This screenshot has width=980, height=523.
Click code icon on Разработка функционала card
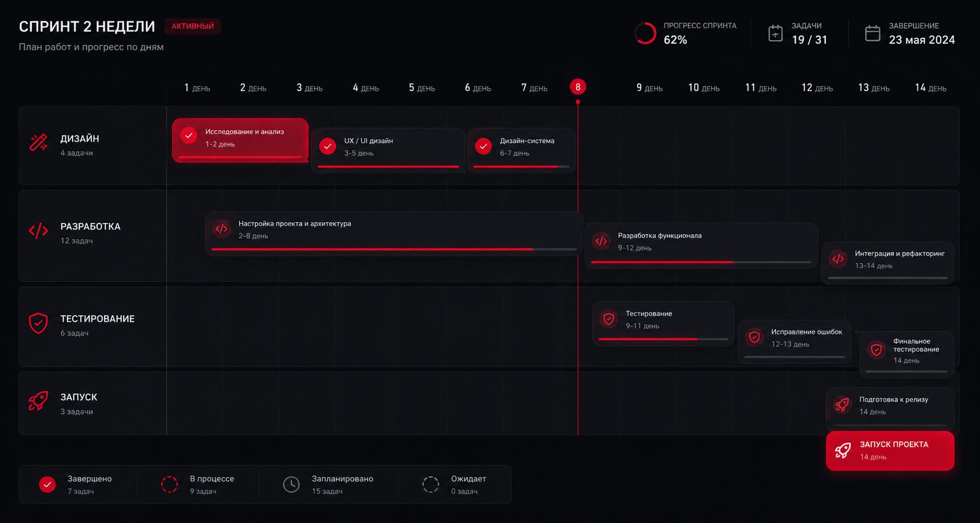(x=601, y=241)
